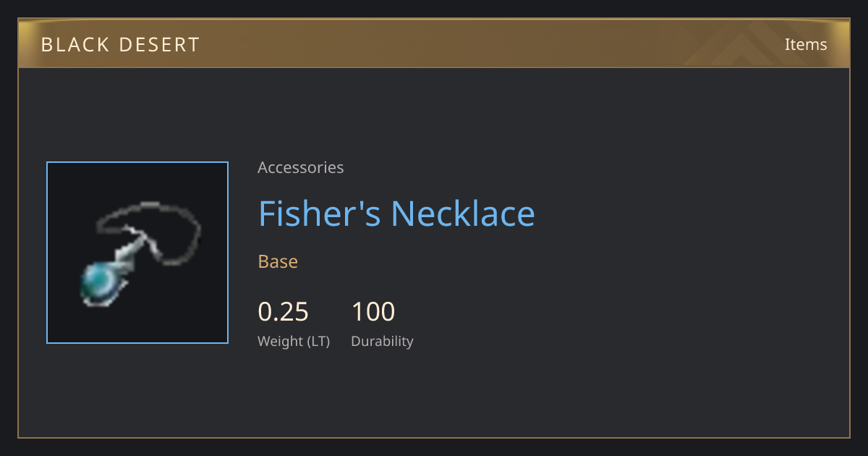Click the word Necklace in the blue title

[463, 214]
